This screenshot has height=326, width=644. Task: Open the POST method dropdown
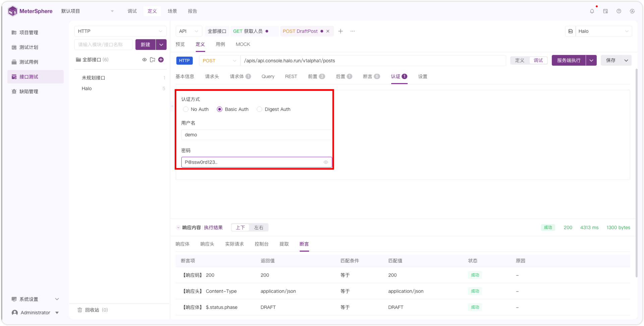[220, 61]
